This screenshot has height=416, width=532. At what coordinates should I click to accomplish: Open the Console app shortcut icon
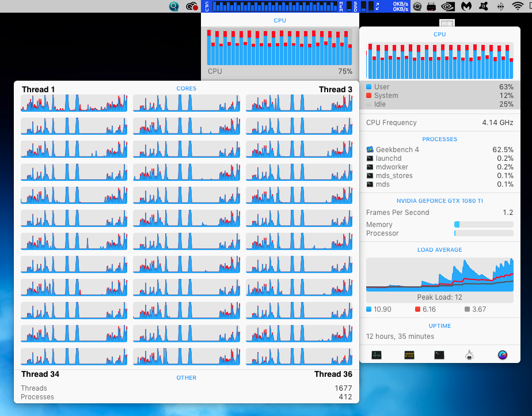click(409, 355)
